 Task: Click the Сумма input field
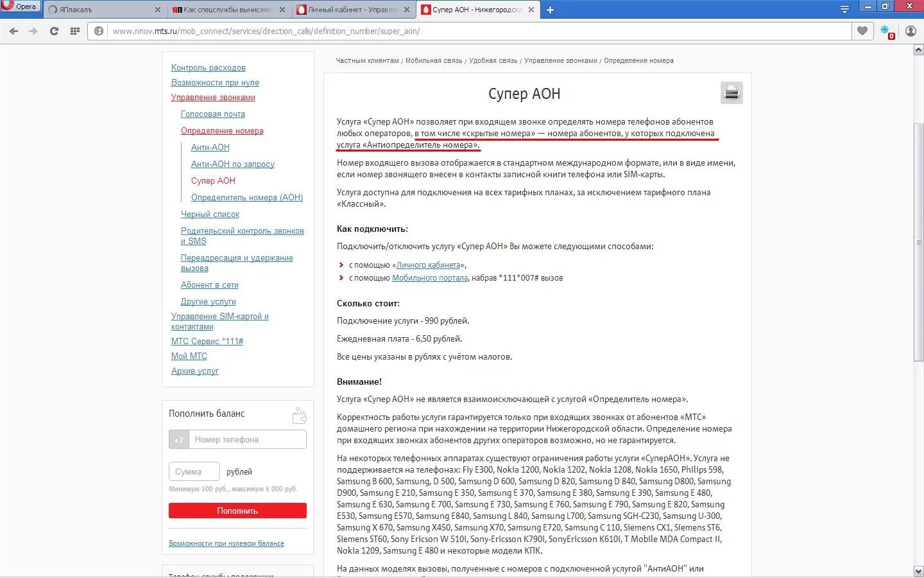pos(194,471)
